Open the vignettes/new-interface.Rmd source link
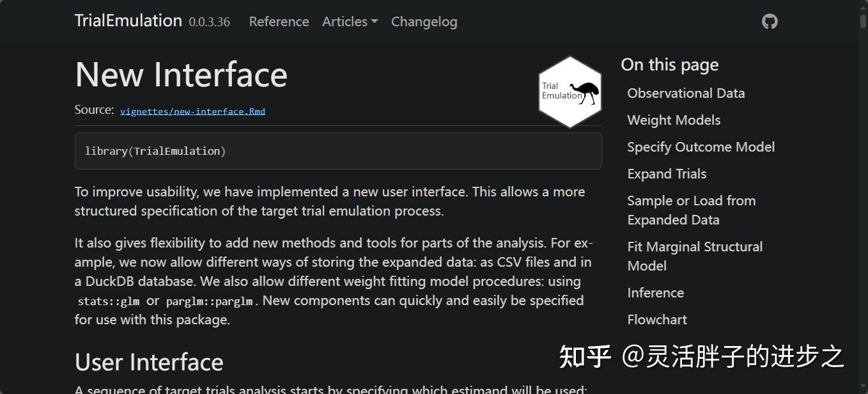The image size is (868, 394). (x=192, y=110)
